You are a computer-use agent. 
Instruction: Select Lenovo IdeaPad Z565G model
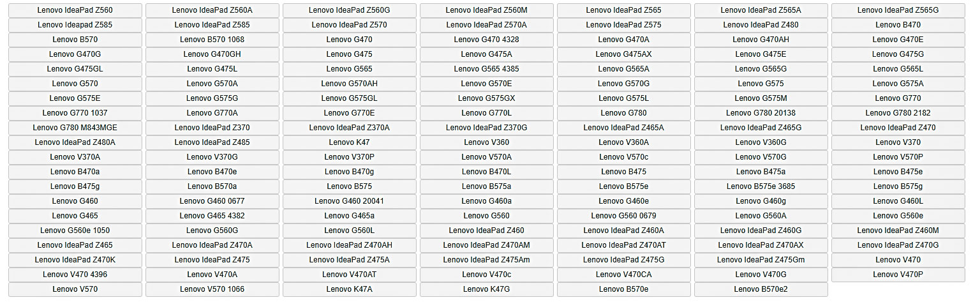coord(898,10)
